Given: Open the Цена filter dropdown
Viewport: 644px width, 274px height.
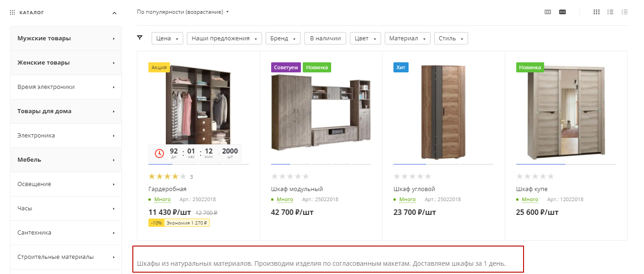Looking at the screenshot, I should point(167,38).
